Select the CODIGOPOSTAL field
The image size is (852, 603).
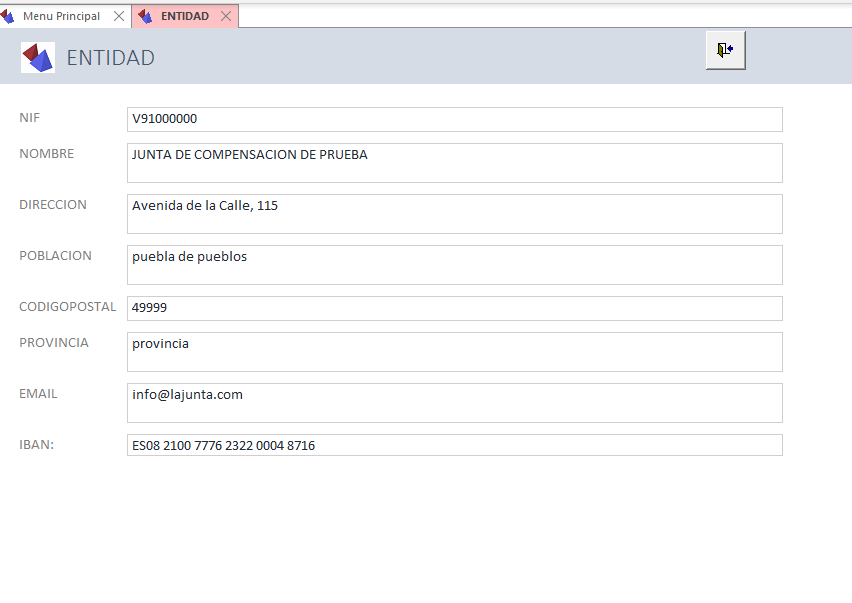[x=454, y=308]
